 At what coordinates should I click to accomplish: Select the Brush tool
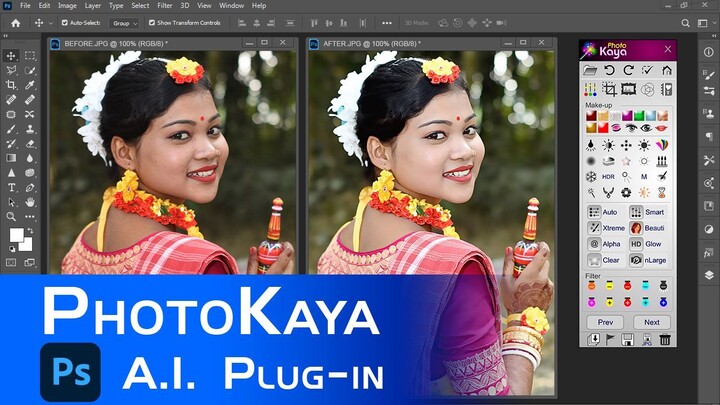tap(11, 129)
